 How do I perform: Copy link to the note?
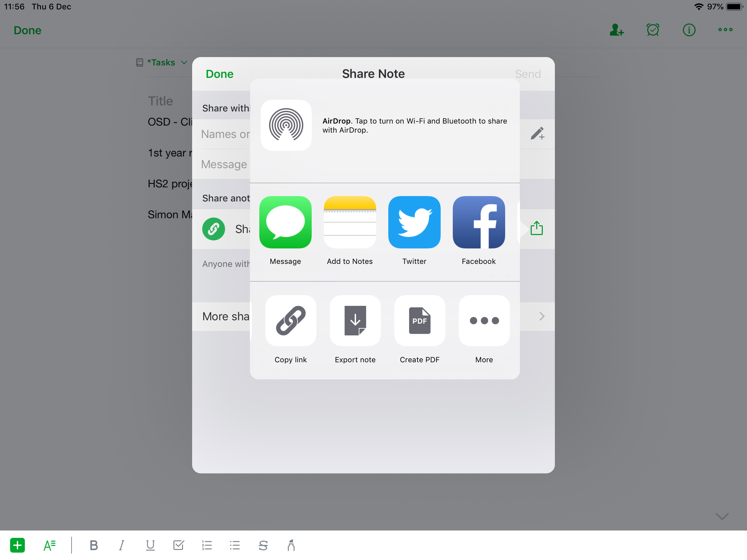(291, 321)
